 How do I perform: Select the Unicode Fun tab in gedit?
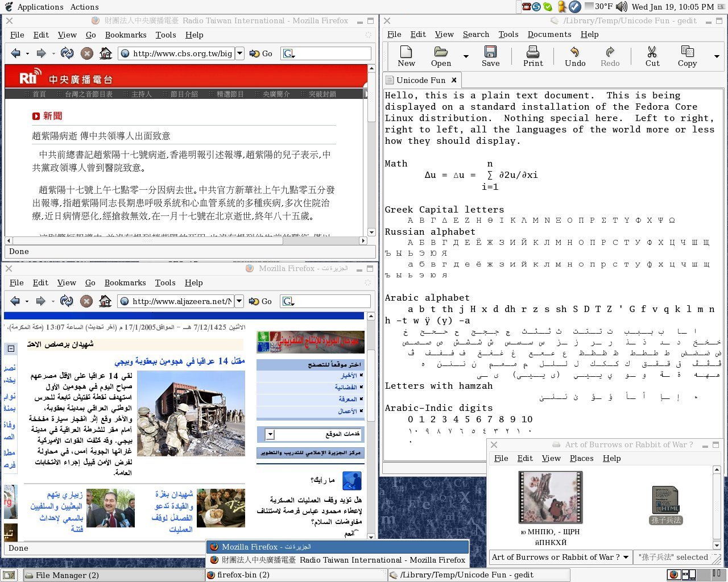421,80
